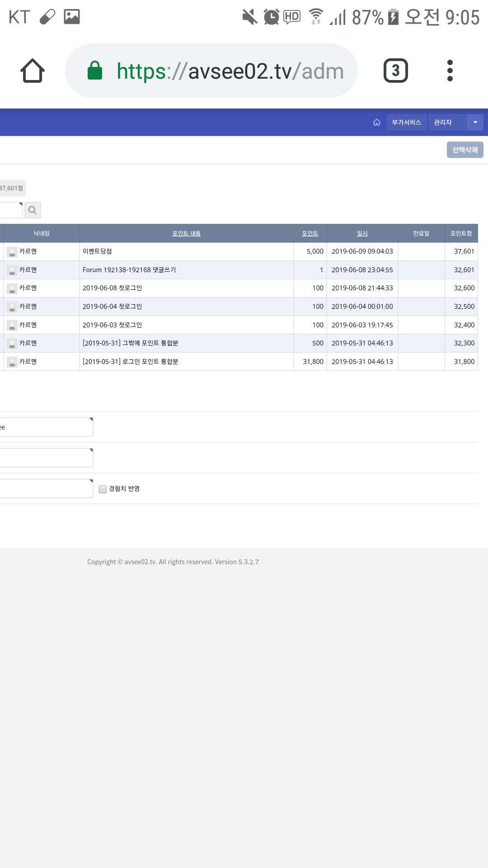The width and height of the screenshot is (488, 868).
Task: Focus the search text field
Action: click(11, 210)
